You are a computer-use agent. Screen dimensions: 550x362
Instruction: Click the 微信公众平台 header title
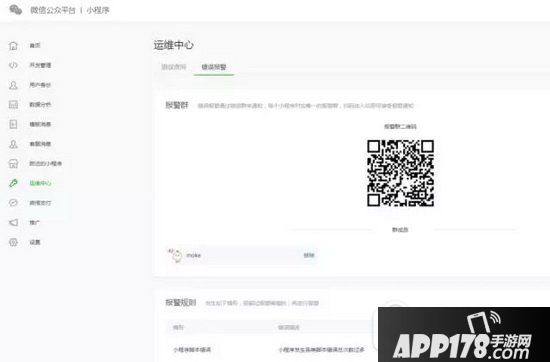[x=53, y=10]
